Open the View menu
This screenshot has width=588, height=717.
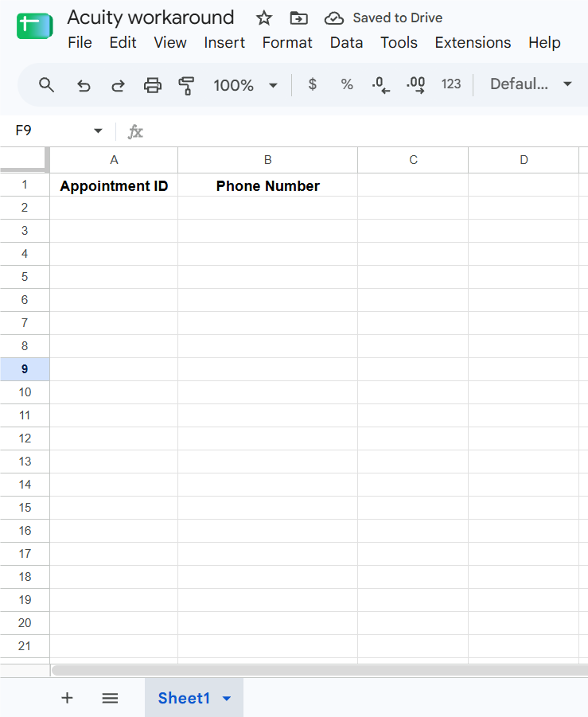pyautogui.click(x=170, y=42)
